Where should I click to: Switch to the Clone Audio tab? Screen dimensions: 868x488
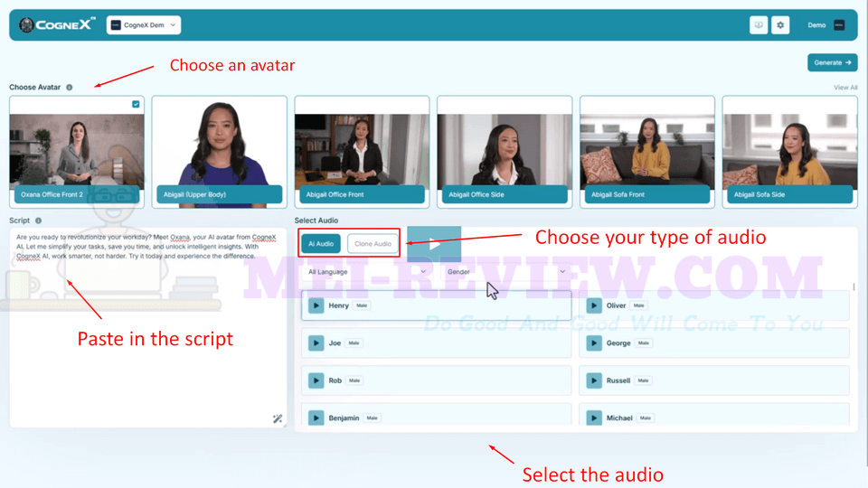coord(373,243)
